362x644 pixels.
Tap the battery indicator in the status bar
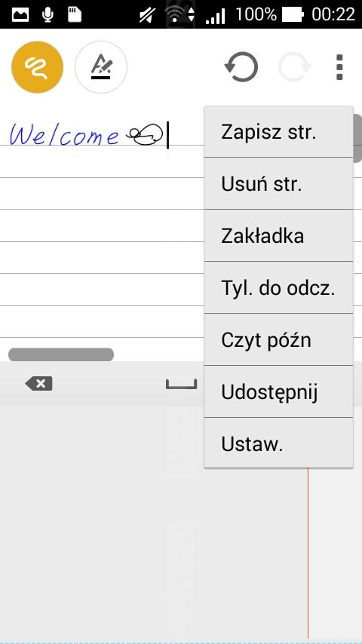tap(293, 14)
